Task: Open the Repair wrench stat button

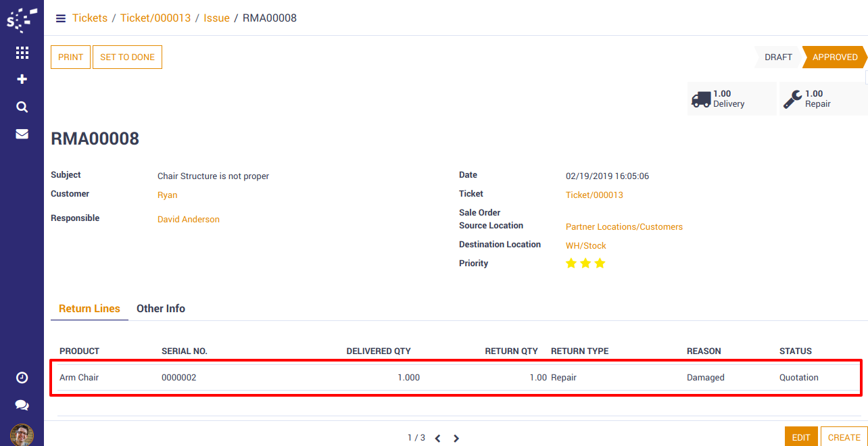Action: [823, 99]
